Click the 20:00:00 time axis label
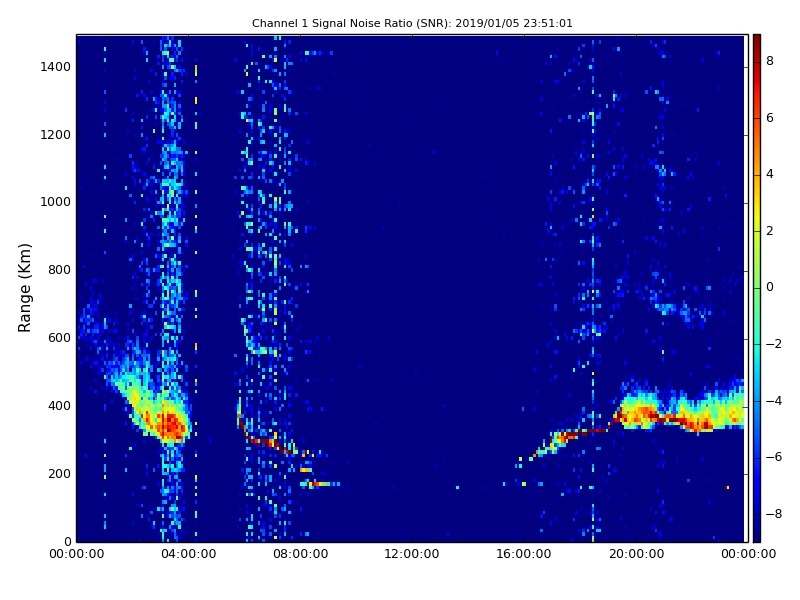The height and width of the screenshot is (600, 800). [x=636, y=554]
